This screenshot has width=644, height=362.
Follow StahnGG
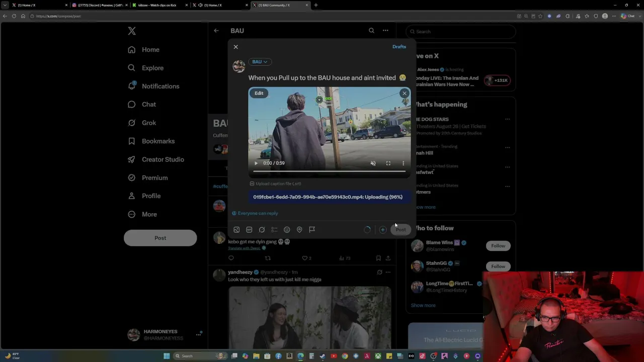click(498, 266)
